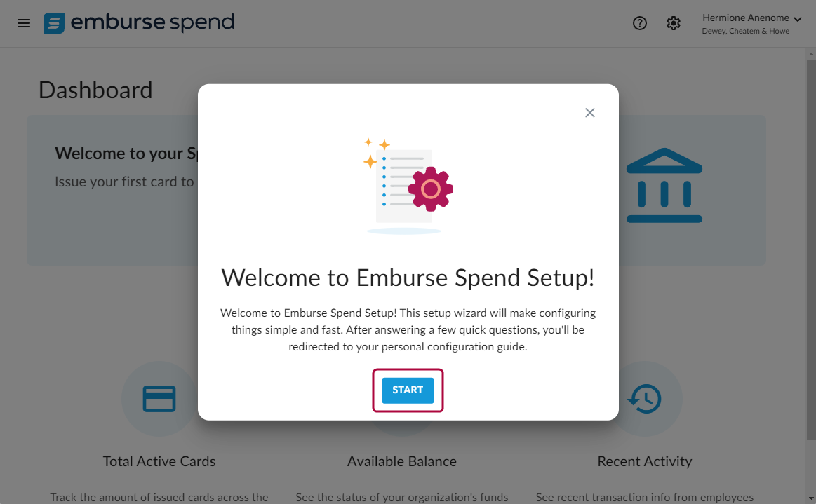Click the Dashboard page heading
This screenshot has width=816, height=504.
[95, 90]
